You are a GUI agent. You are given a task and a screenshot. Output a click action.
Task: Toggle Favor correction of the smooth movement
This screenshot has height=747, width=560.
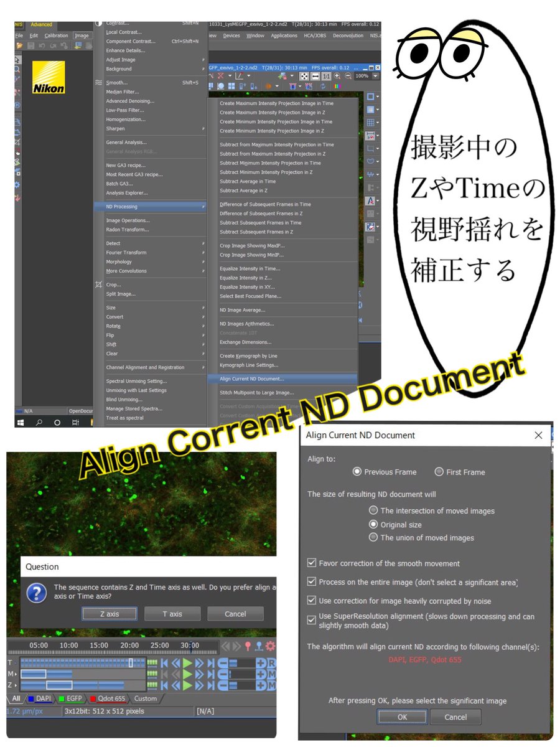[x=312, y=563]
